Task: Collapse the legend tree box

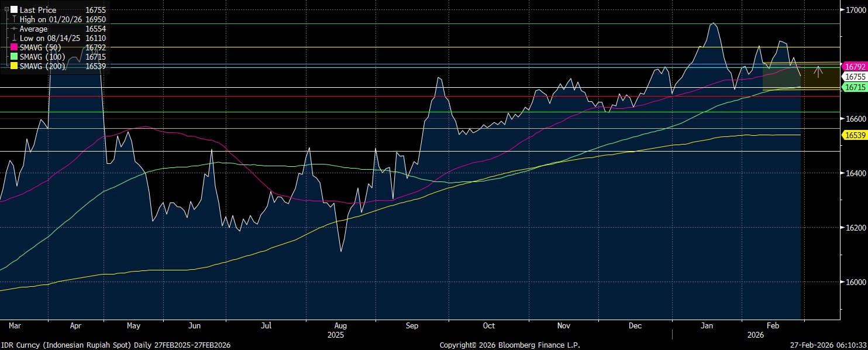Action: coord(6,10)
